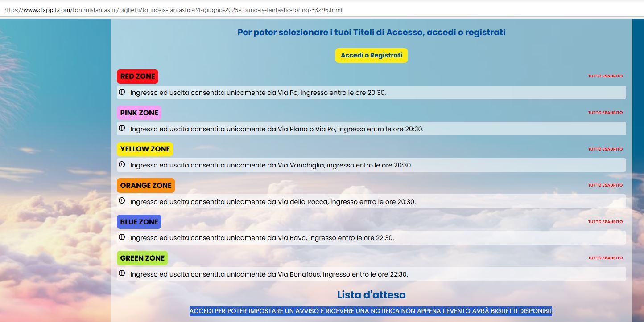Click the info icon under PINK ZONE

click(122, 128)
